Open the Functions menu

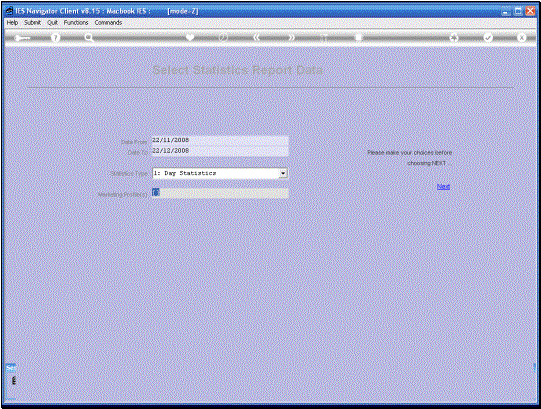tap(76, 22)
